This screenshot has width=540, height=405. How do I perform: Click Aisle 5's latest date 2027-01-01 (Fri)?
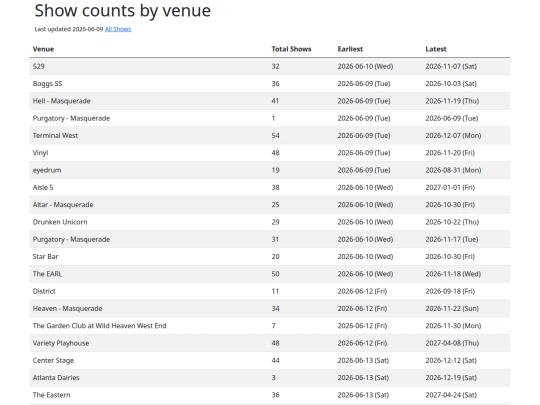coord(450,187)
